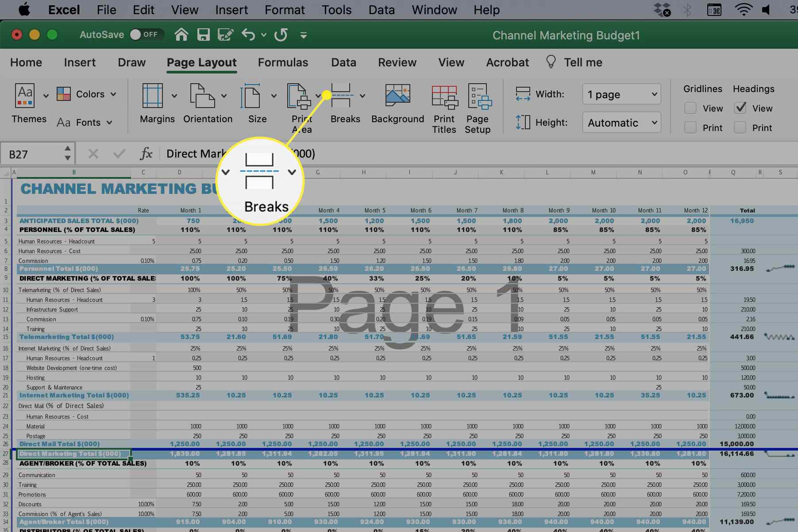Image resolution: width=798 pixels, height=532 pixels.
Task: Click the Redo arrow icon
Action: (x=281, y=35)
